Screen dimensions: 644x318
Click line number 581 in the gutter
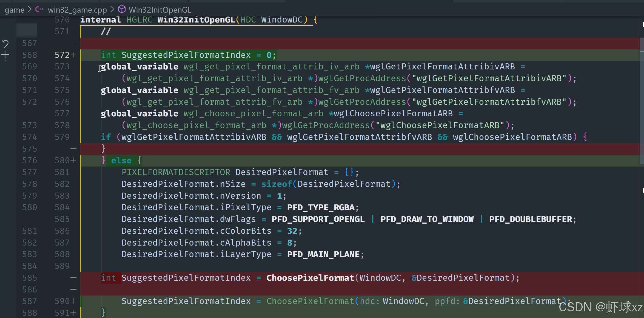point(62,172)
